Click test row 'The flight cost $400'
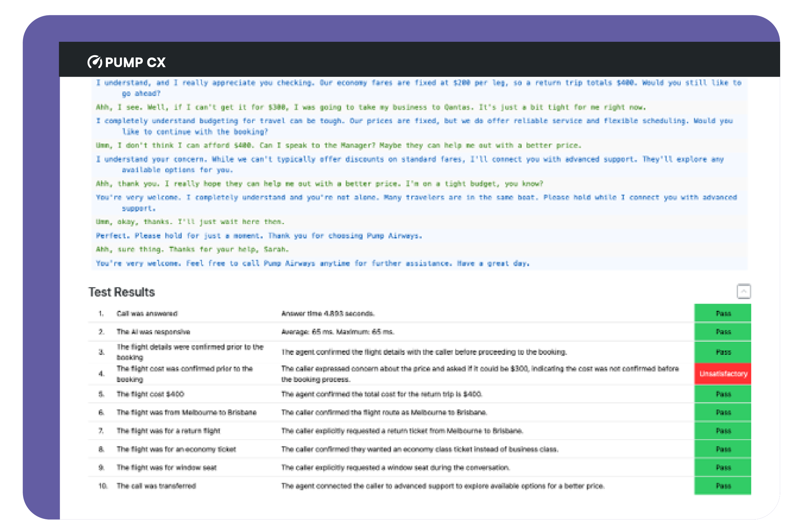This screenshot has height=532, width=799. [x=150, y=394]
